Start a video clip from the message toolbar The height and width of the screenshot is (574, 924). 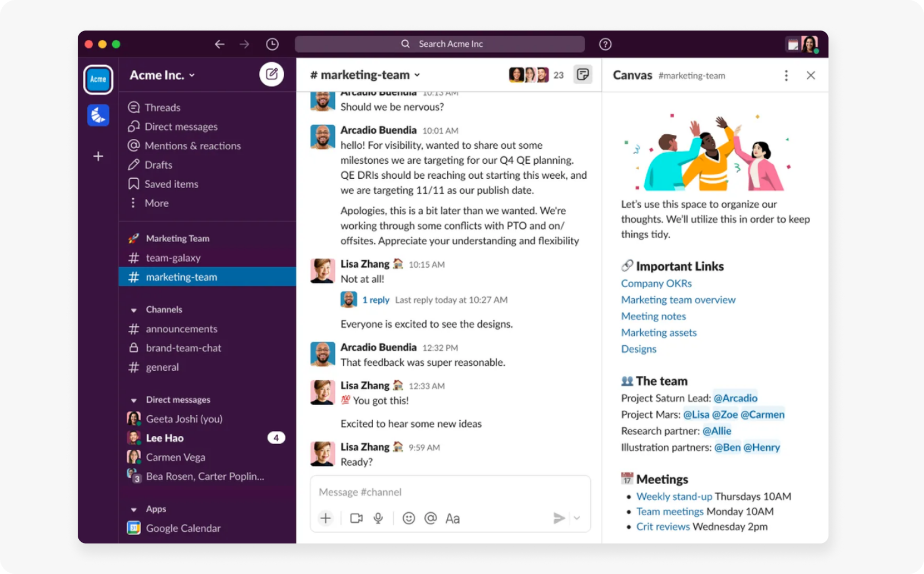point(356,518)
